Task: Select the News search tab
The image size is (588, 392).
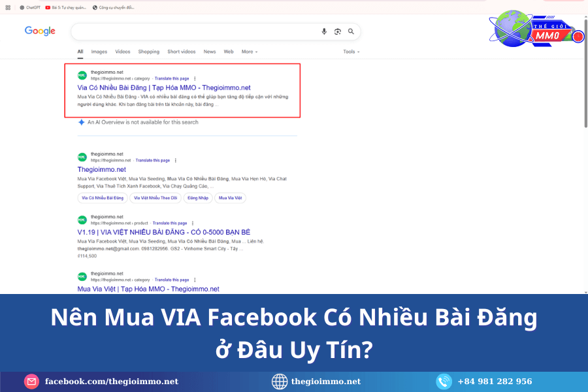Action: coord(209,52)
